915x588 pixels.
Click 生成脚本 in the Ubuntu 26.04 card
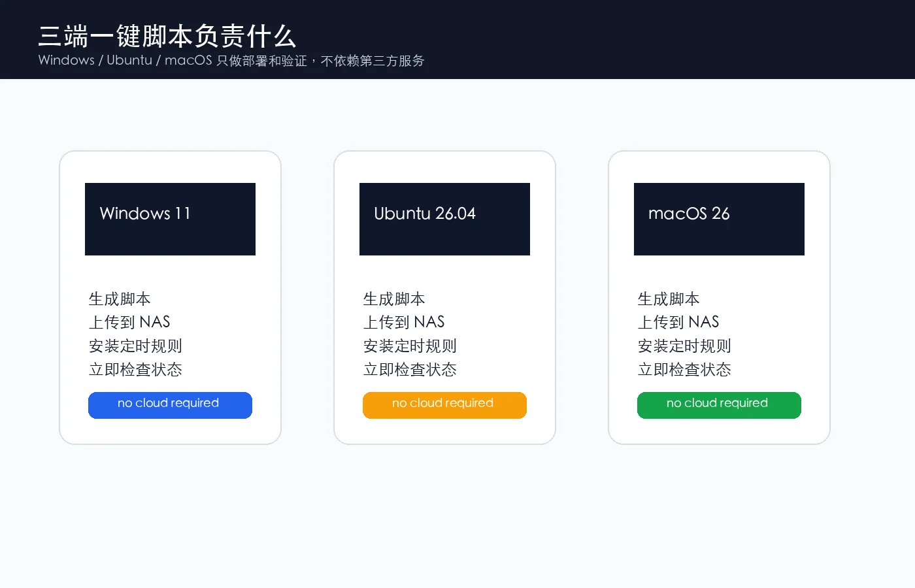tap(394, 299)
